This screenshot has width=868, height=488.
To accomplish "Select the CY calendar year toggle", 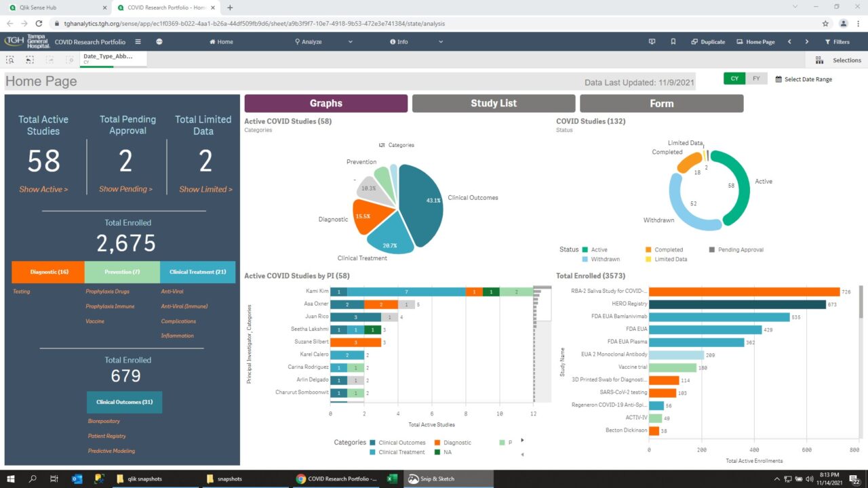I will click(x=734, y=78).
